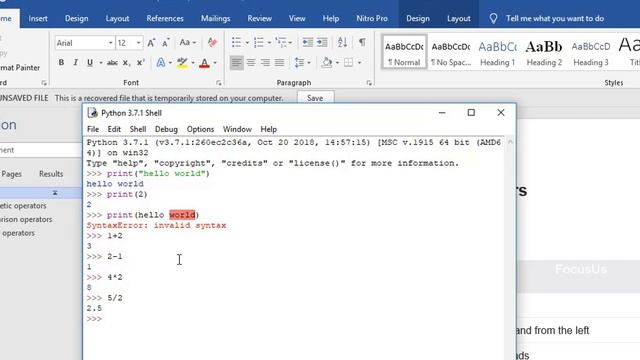Open the borders dropdown arrow
This screenshot has height=360, width=640.
tap(359, 63)
